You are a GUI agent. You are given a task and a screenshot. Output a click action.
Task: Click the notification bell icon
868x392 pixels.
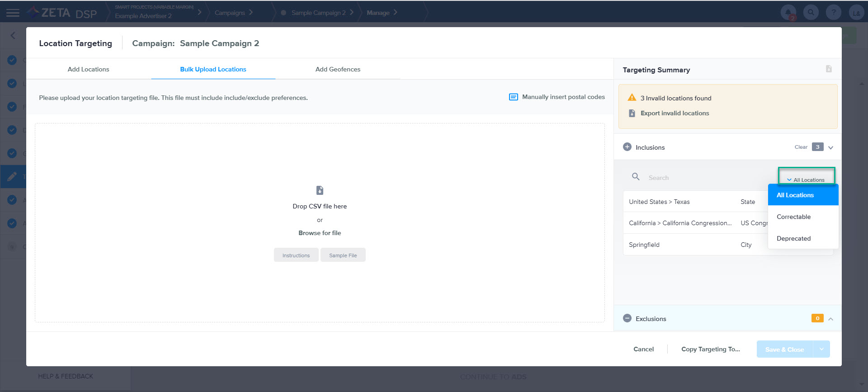coord(788,13)
